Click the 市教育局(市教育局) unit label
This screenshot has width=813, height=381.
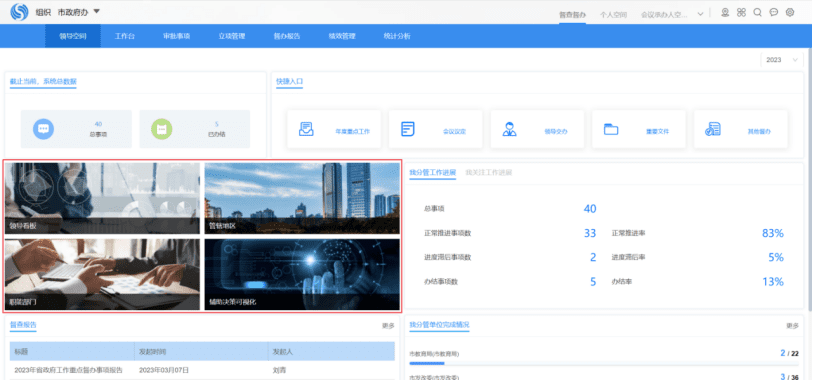[x=434, y=354]
